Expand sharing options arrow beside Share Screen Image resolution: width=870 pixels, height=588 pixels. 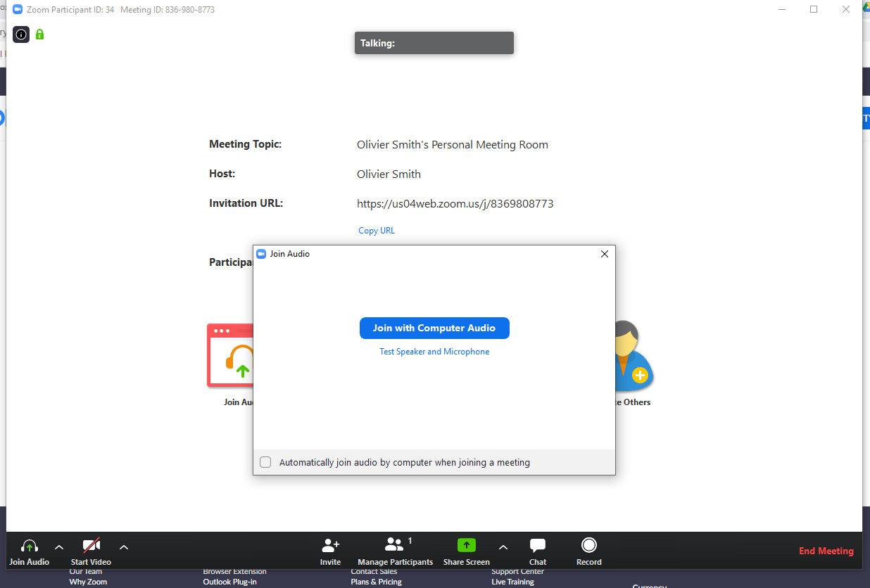(503, 547)
